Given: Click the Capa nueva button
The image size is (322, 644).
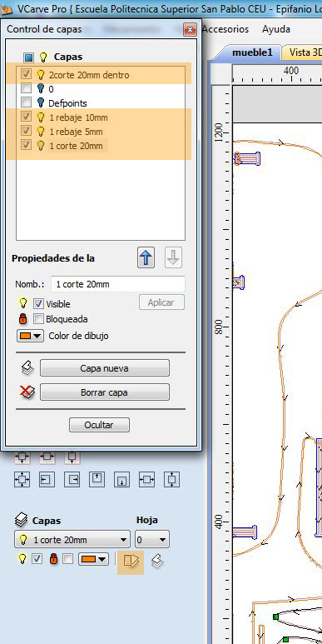Looking at the screenshot, I should (x=104, y=368).
